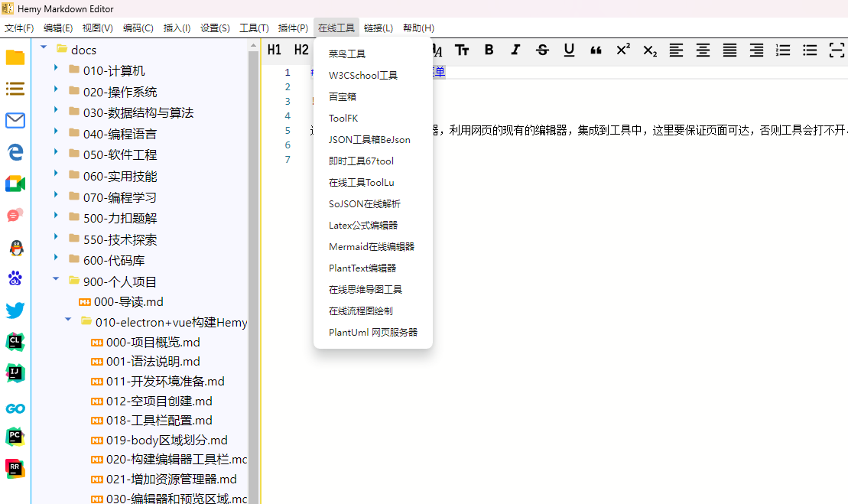Expand the 040-编程语言 folder arrow
Image resolution: width=848 pixels, height=504 pixels.
tap(56, 132)
